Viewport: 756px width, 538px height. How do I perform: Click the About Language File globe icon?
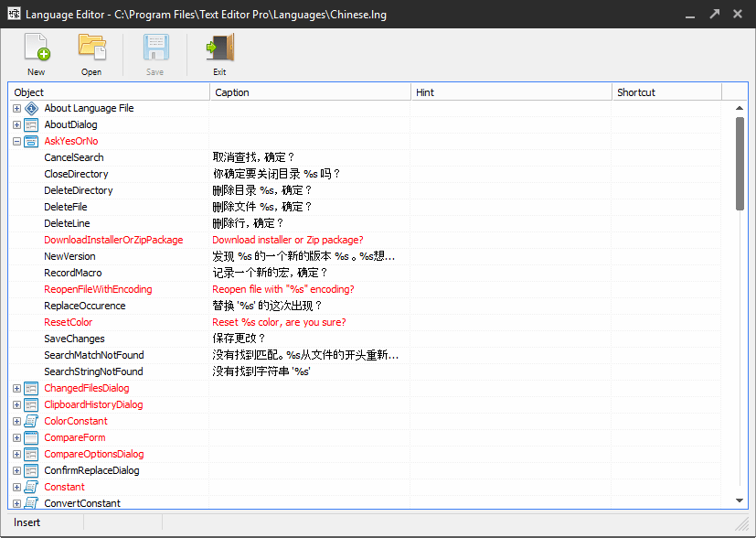click(32, 108)
